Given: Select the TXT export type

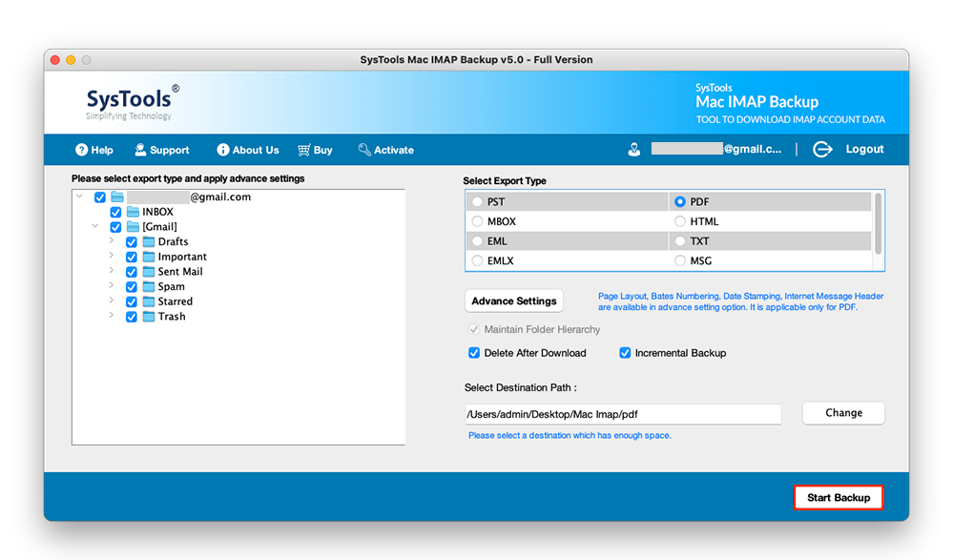Looking at the screenshot, I should (680, 240).
